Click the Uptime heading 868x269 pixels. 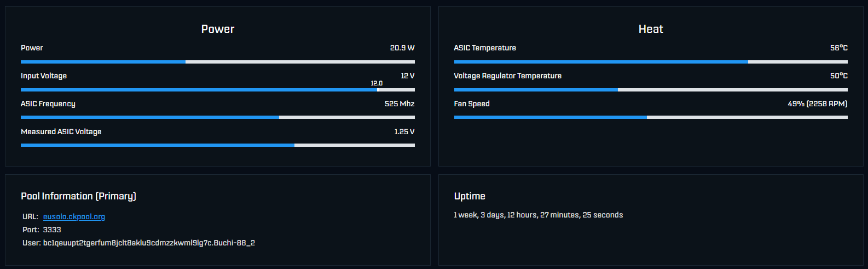[470, 196]
